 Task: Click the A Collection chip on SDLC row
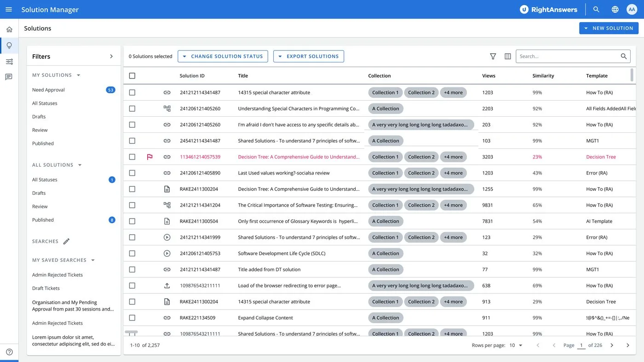point(385,253)
